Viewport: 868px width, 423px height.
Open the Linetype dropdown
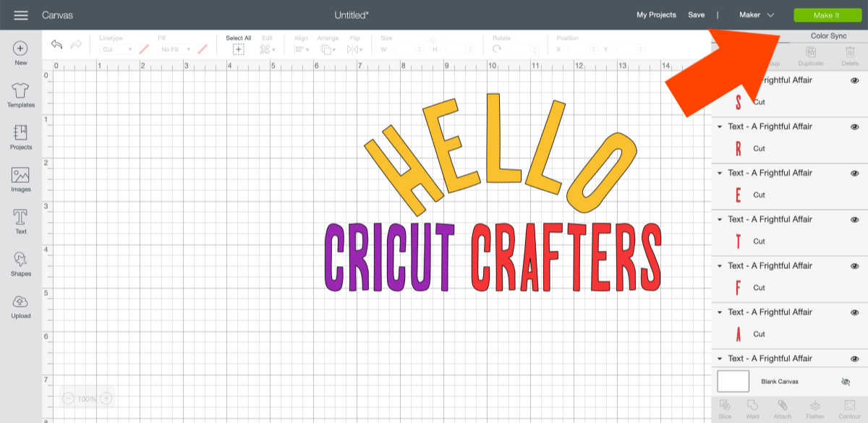pyautogui.click(x=116, y=49)
